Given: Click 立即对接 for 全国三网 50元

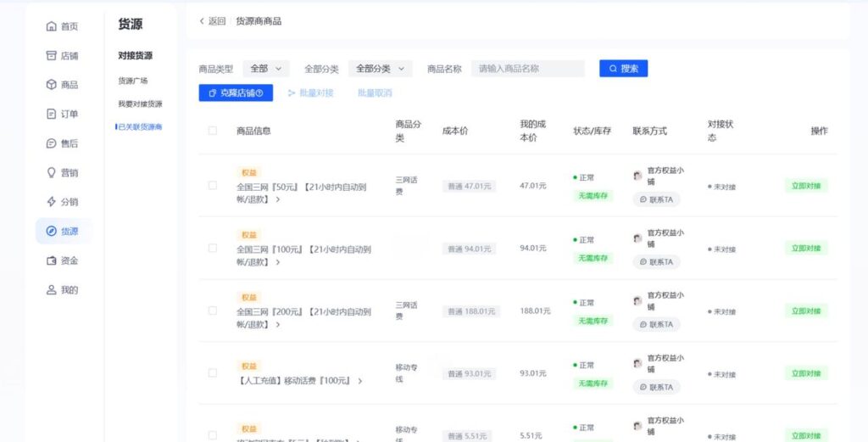Looking at the screenshot, I should click(806, 186).
